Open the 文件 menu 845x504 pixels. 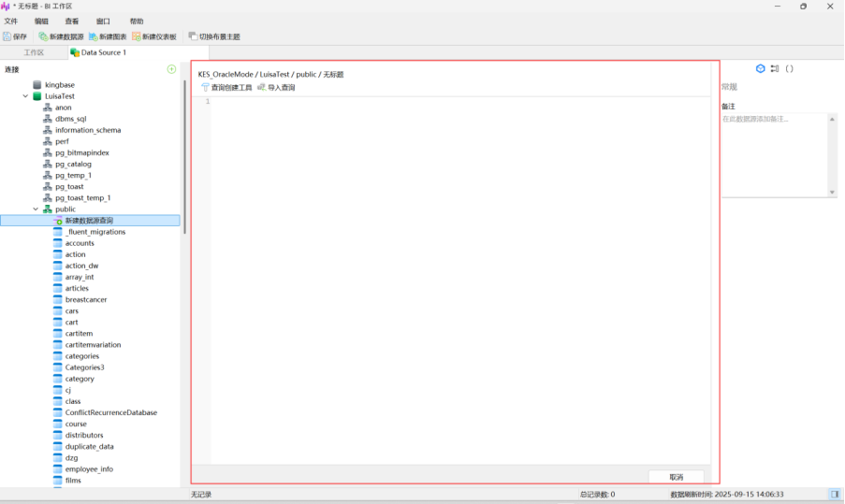coord(11,21)
